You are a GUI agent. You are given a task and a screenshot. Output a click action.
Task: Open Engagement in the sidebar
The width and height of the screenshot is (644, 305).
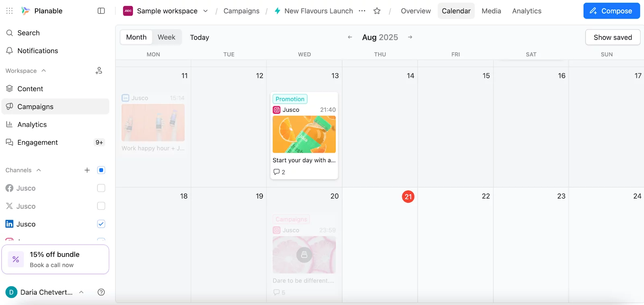[37, 142]
